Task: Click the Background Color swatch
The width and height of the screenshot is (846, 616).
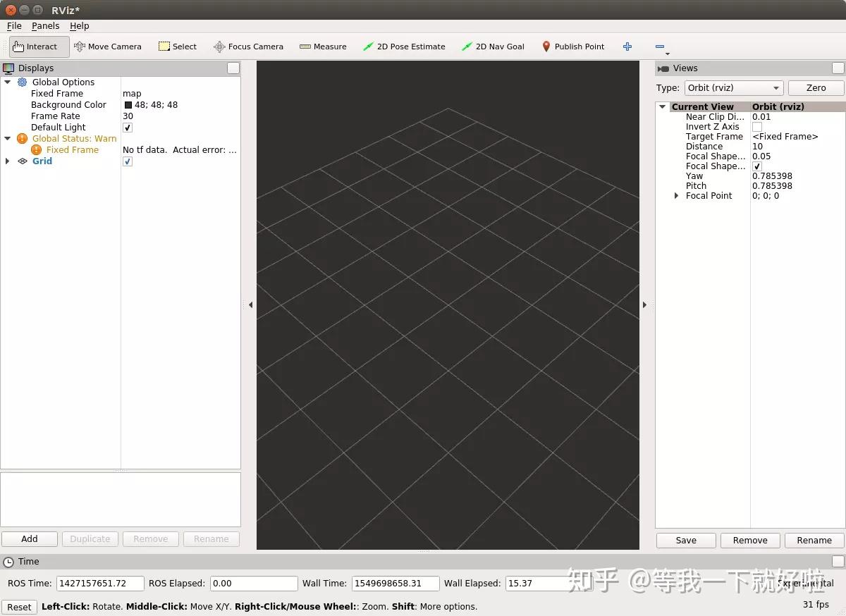Action: [128, 105]
